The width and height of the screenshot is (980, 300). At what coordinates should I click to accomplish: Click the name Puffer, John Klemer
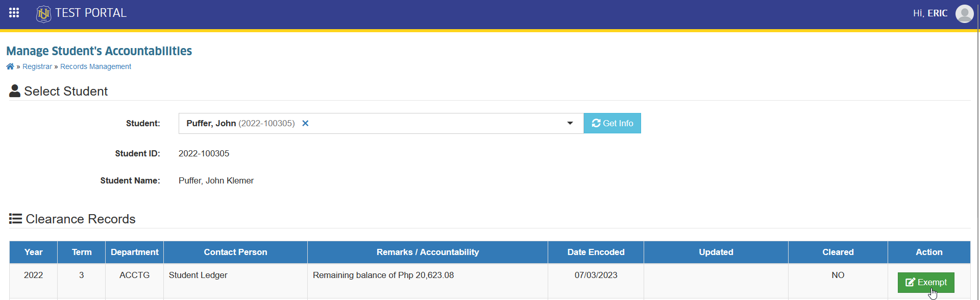216,180
